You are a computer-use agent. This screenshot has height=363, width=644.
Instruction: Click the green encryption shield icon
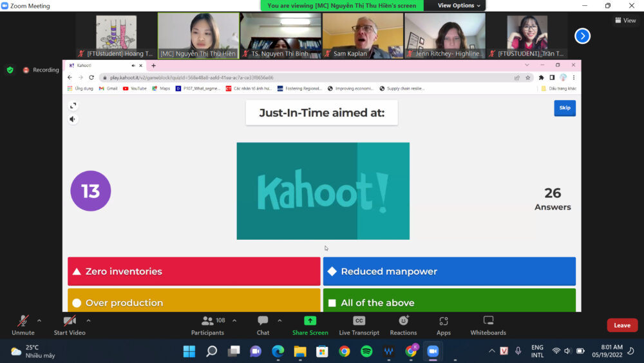(x=10, y=70)
